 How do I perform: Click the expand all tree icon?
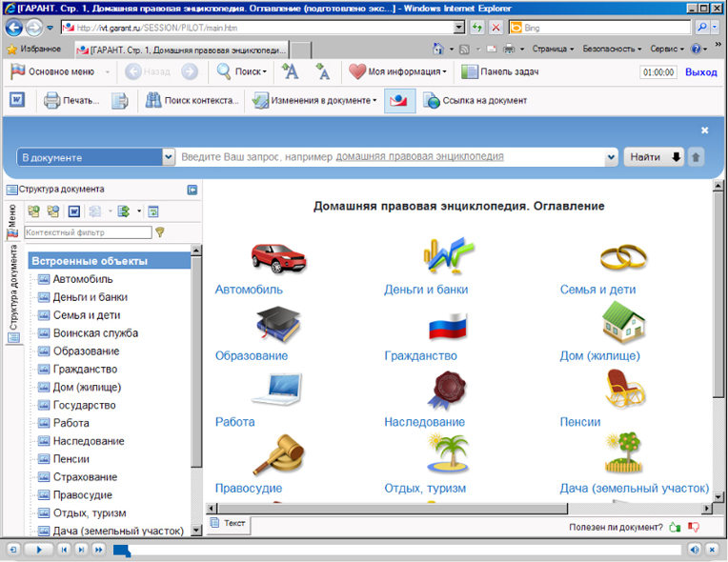(x=33, y=211)
